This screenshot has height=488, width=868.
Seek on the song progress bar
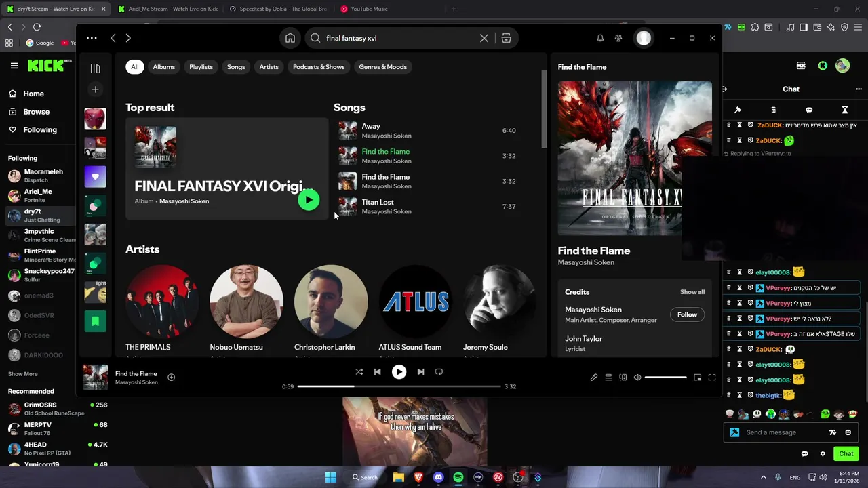(x=399, y=386)
